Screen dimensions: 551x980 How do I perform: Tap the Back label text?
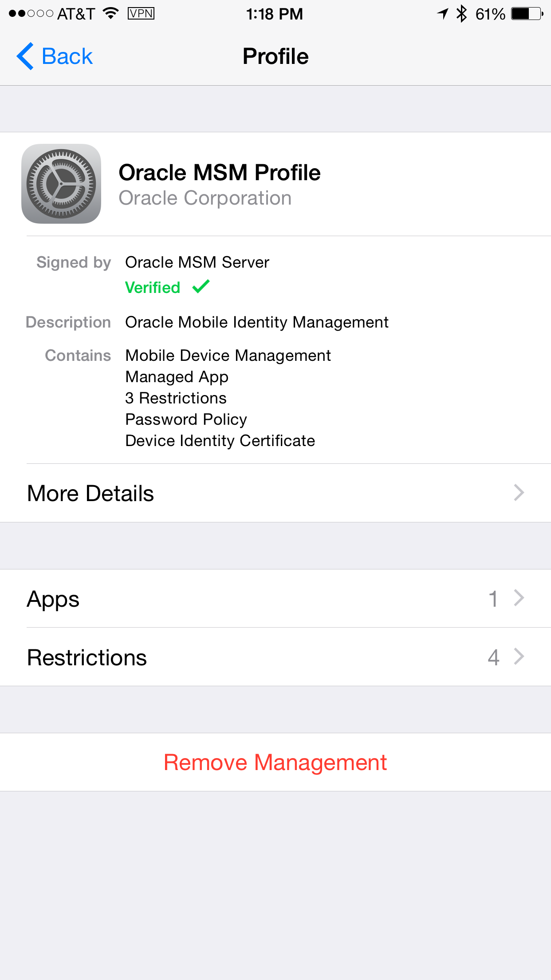[67, 56]
